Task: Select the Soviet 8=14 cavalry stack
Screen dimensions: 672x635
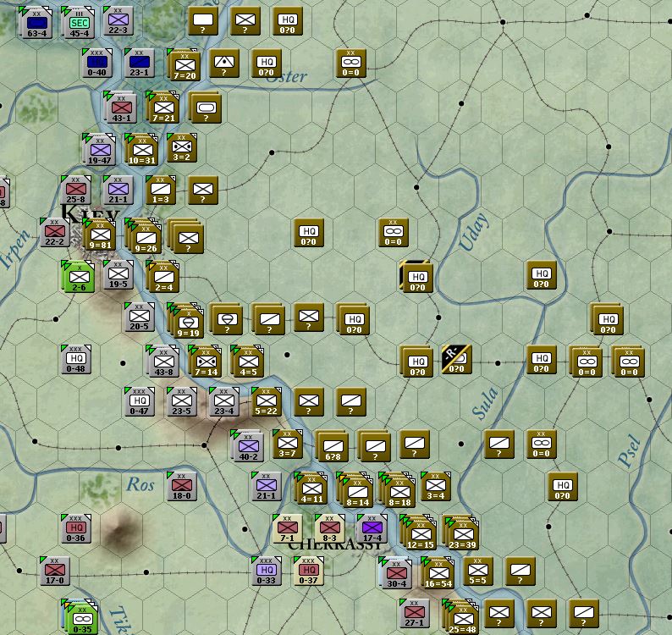Action: coord(357,492)
